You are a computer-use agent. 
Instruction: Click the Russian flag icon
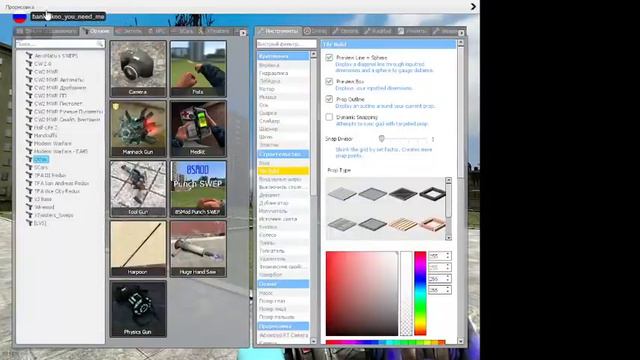click(x=19, y=18)
